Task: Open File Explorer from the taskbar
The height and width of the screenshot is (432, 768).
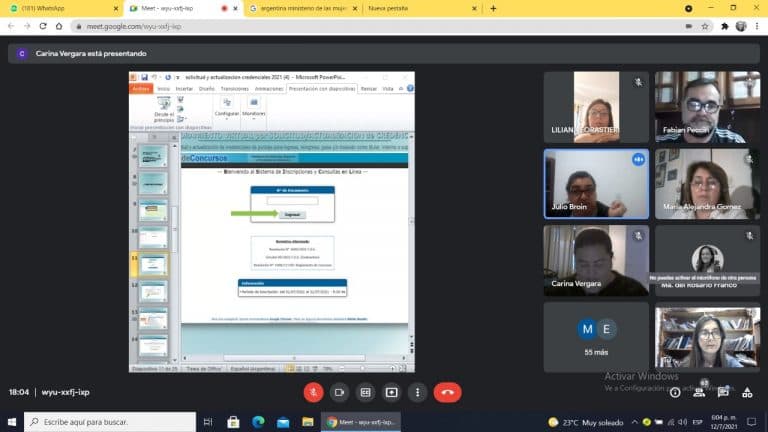Action: click(308, 422)
